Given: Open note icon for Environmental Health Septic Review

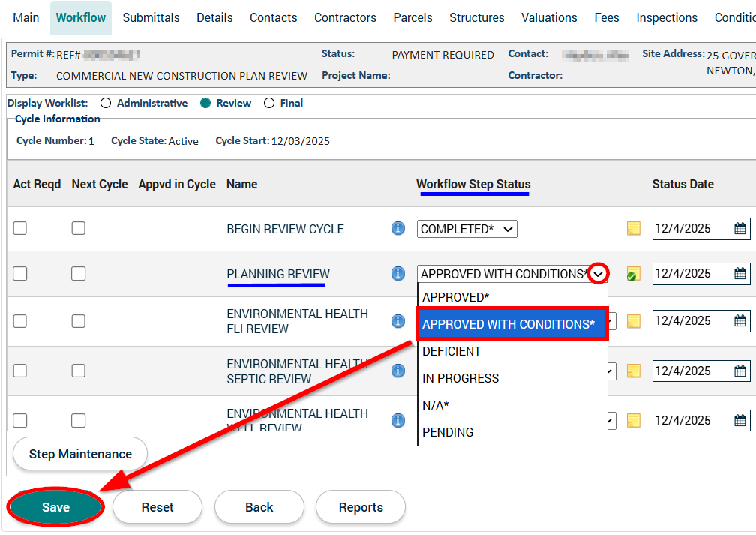Looking at the screenshot, I should point(633,371).
